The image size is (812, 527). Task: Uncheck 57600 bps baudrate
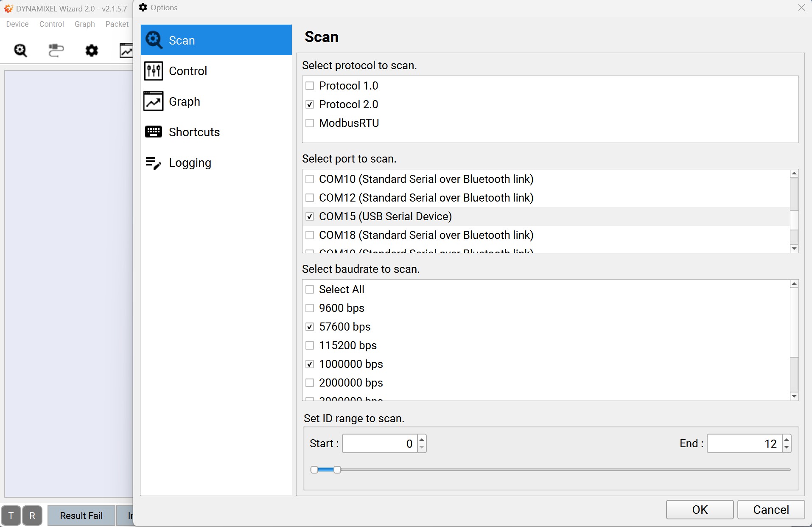[x=310, y=327]
